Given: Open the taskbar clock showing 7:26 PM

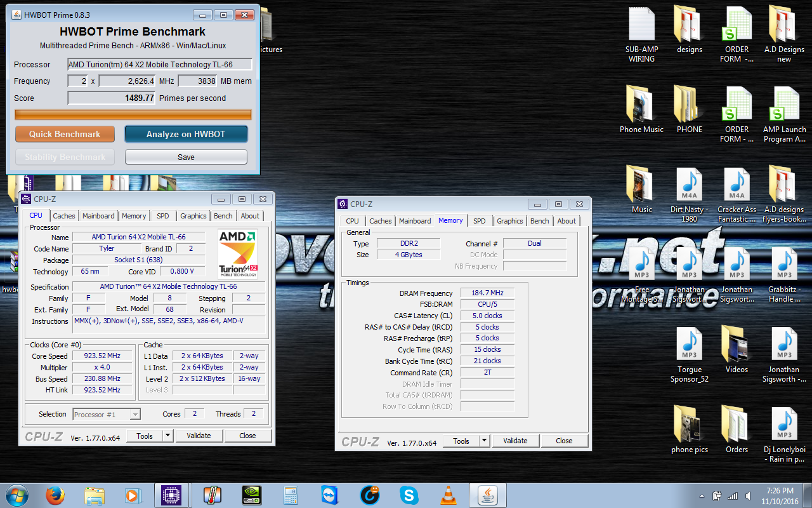Looking at the screenshot, I should click(x=780, y=495).
